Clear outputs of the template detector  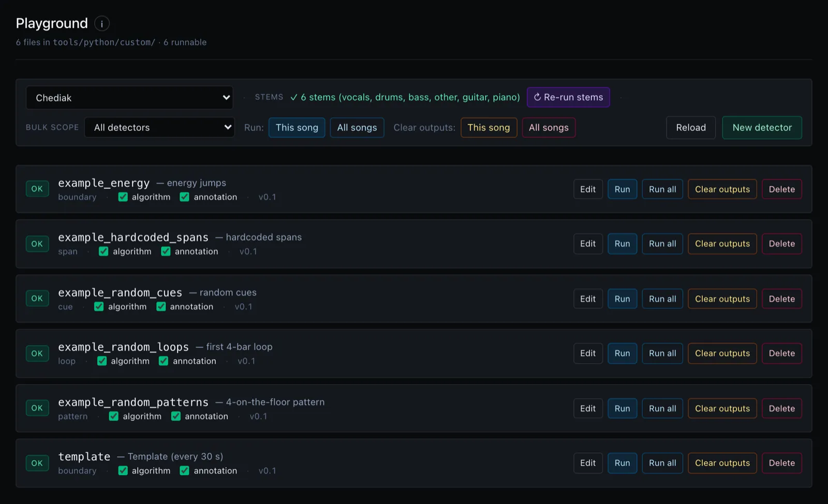pos(722,463)
